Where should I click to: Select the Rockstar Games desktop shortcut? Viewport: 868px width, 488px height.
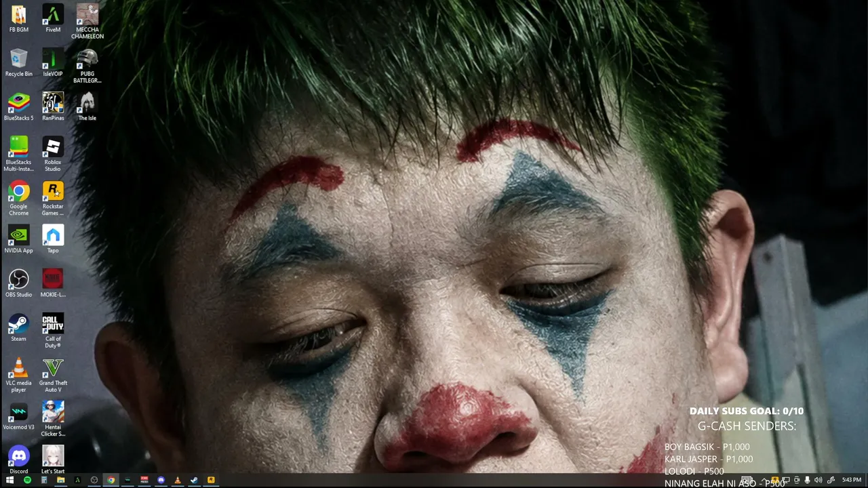[x=53, y=198]
